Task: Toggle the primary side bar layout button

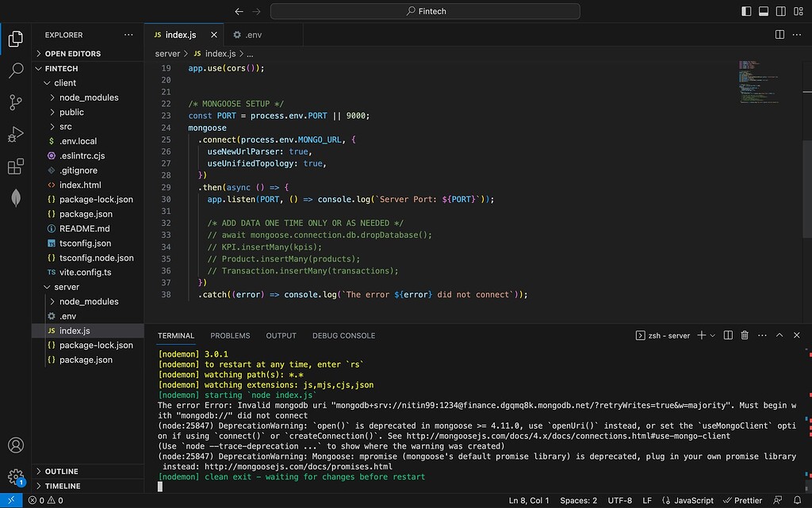Action: click(745, 11)
